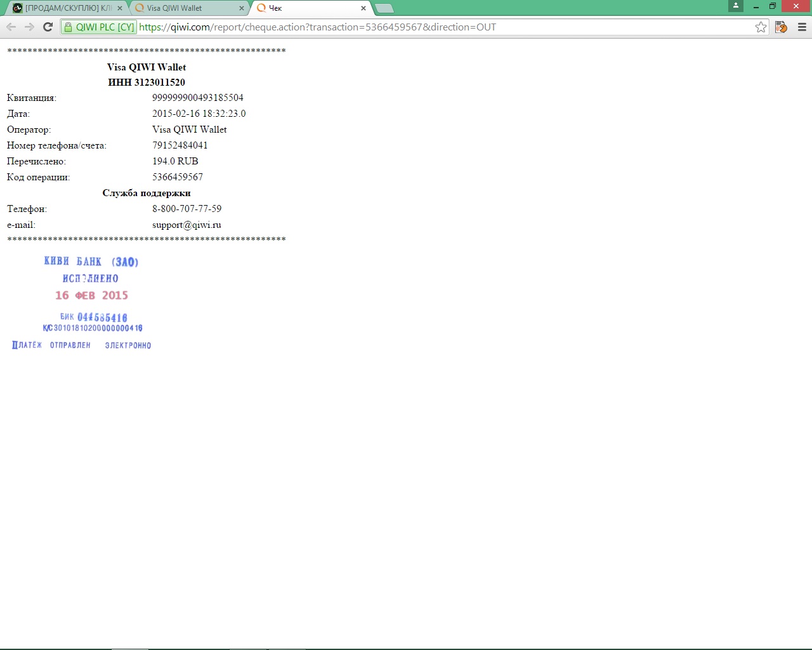Click the Дата label
Image resolution: width=812 pixels, height=650 pixels.
tap(18, 114)
